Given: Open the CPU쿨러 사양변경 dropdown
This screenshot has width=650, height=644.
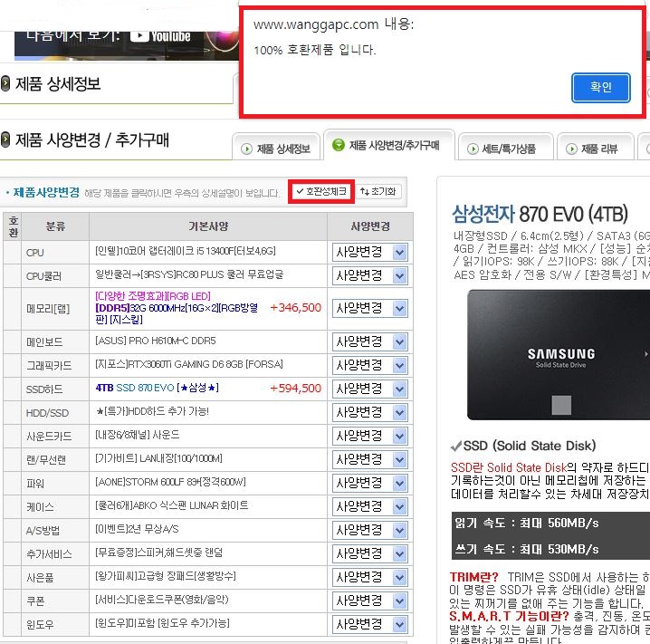Looking at the screenshot, I should (x=369, y=275).
